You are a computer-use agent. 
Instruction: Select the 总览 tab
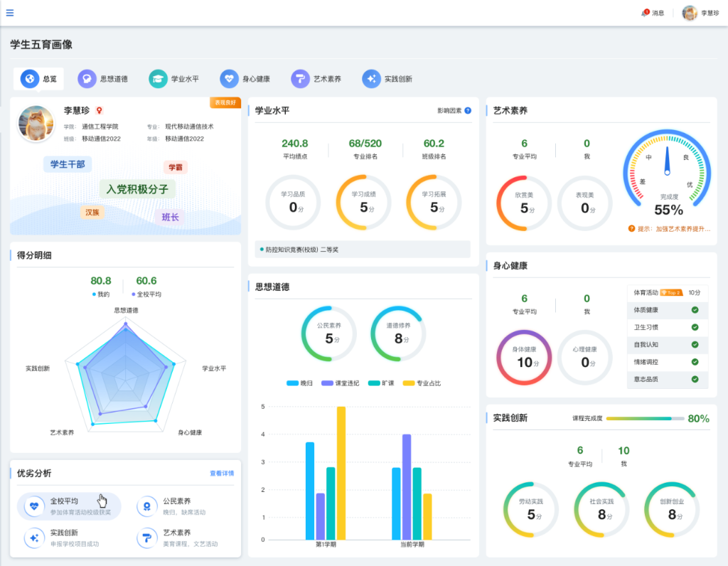tap(38, 79)
